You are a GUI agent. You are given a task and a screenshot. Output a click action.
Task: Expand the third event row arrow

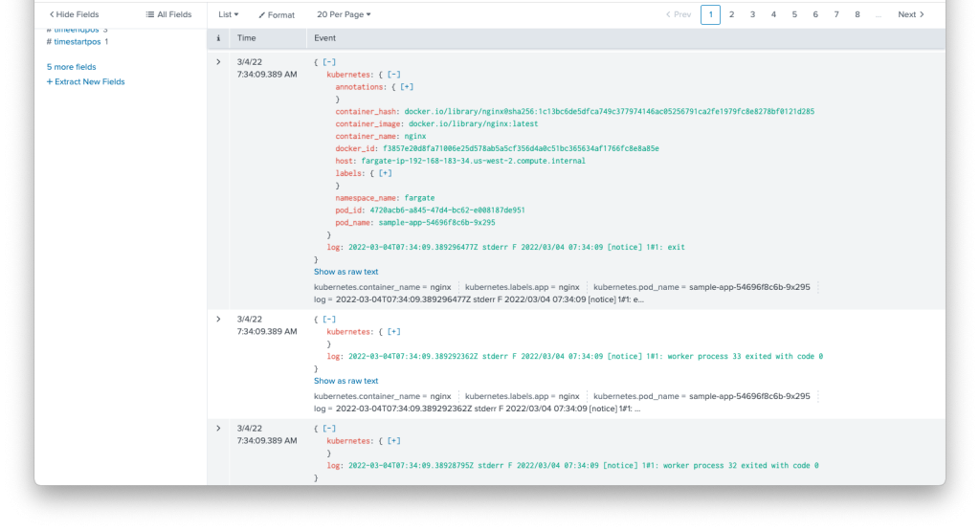(218, 428)
